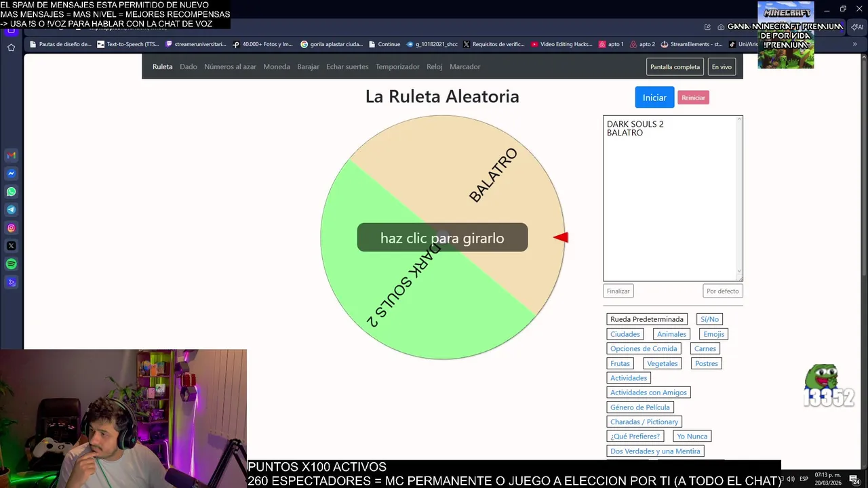Start the wheel with Iniciar
868x488 pixels.
click(654, 98)
